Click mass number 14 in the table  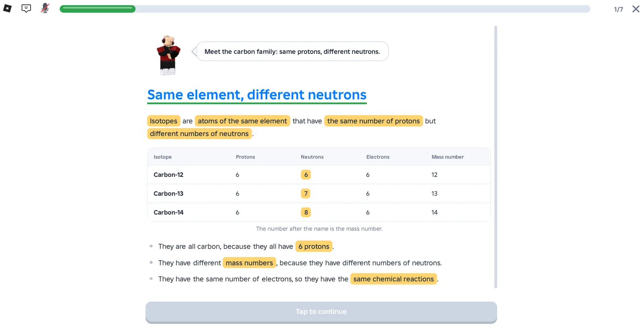[x=434, y=212]
